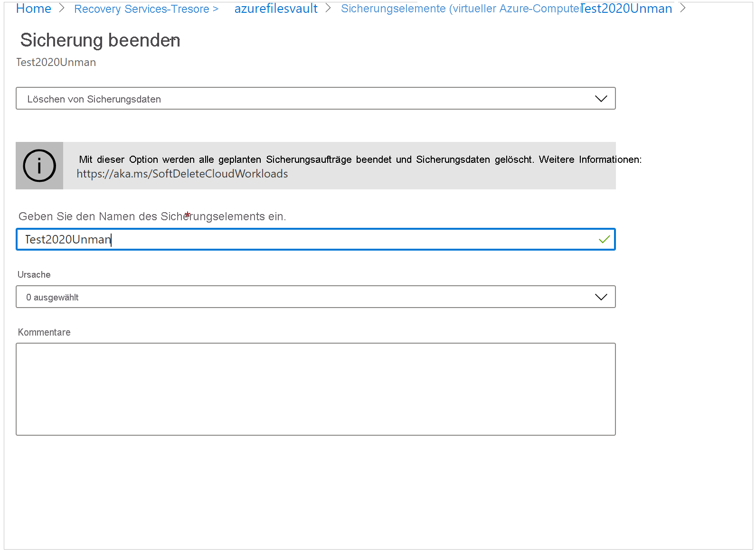Click green validation checkmark in name field
Viewport: 756px width, 552px height.
point(604,239)
